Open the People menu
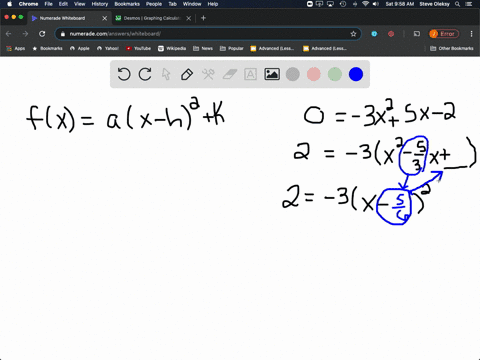 pos(154,4)
